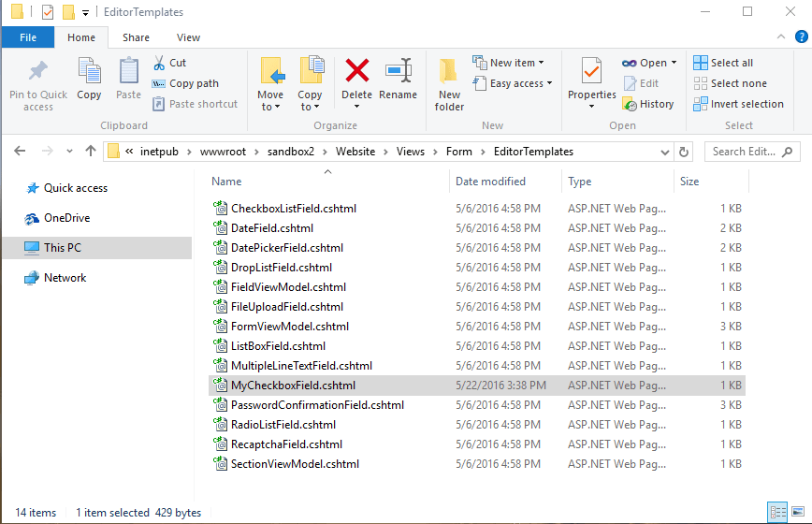Click Invert selection

pyautogui.click(x=738, y=104)
